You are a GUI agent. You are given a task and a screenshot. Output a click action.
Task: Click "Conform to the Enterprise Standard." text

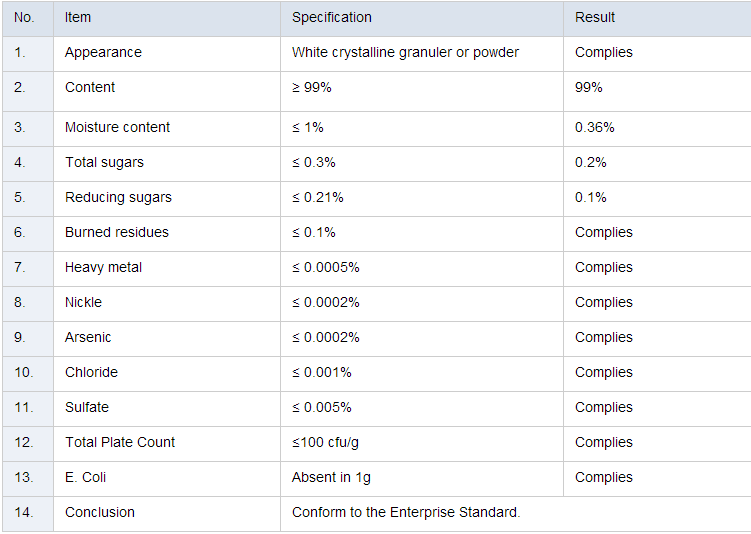click(406, 512)
